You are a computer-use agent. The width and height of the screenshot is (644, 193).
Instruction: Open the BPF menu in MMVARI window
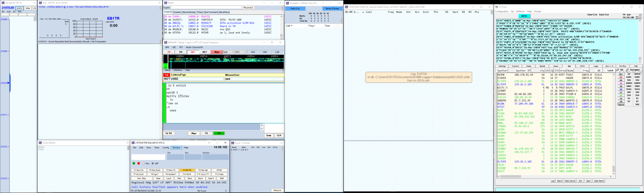click(166, 47)
